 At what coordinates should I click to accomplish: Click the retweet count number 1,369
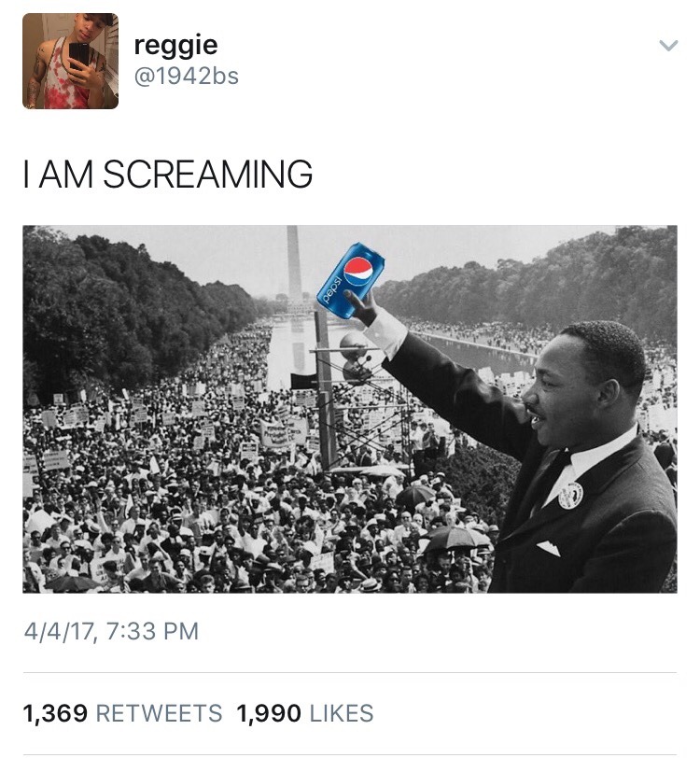point(55,714)
